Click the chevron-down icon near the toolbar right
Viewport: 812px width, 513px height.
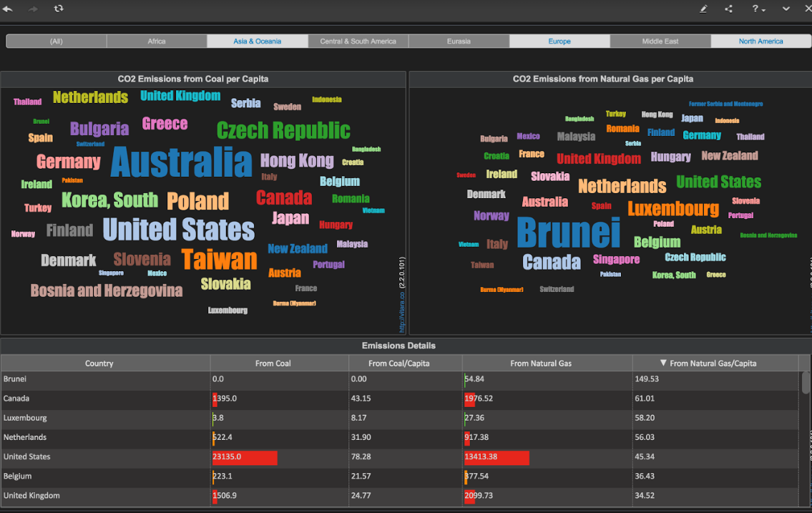point(786,9)
